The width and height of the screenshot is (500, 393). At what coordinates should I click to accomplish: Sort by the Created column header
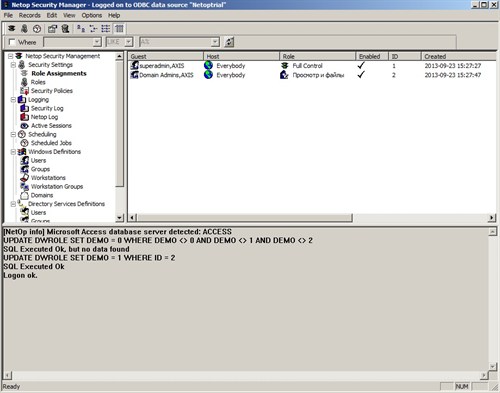tap(459, 56)
